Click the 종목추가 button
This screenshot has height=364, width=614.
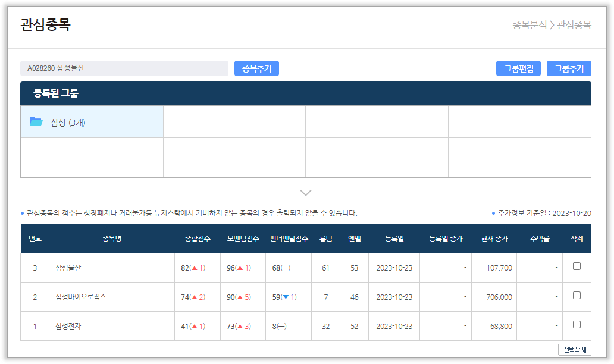click(256, 68)
